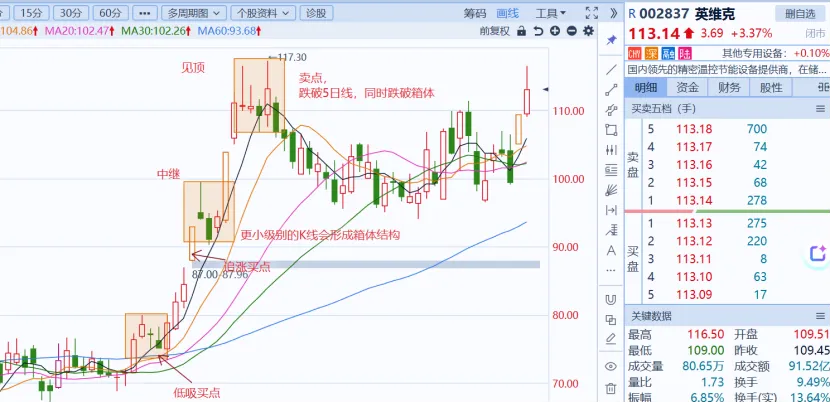This screenshot has width=831, height=403.
Task: Select the 财务 tab
Action: click(729, 87)
